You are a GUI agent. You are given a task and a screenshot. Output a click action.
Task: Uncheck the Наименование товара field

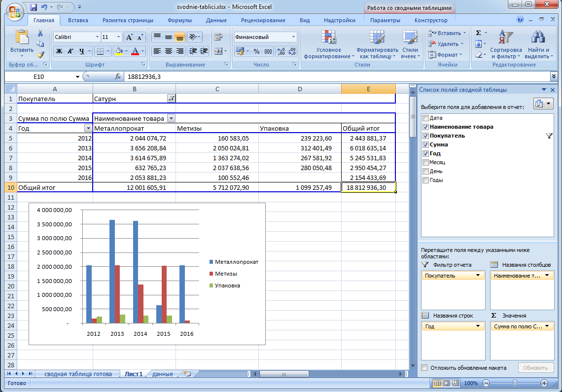426,127
